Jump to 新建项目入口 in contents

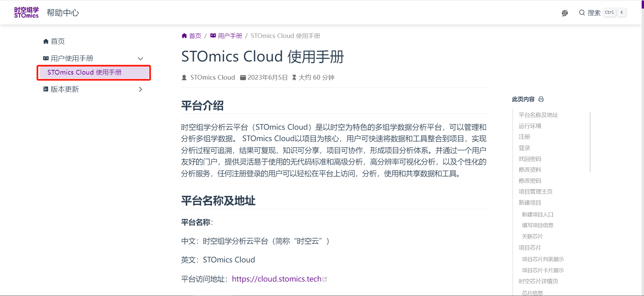538,214
